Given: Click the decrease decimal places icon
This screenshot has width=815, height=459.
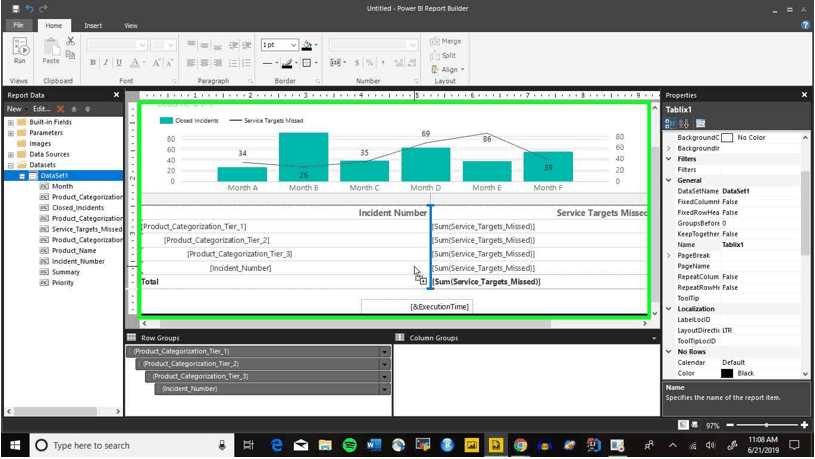Looking at the screenshot, I should point(412,63).
